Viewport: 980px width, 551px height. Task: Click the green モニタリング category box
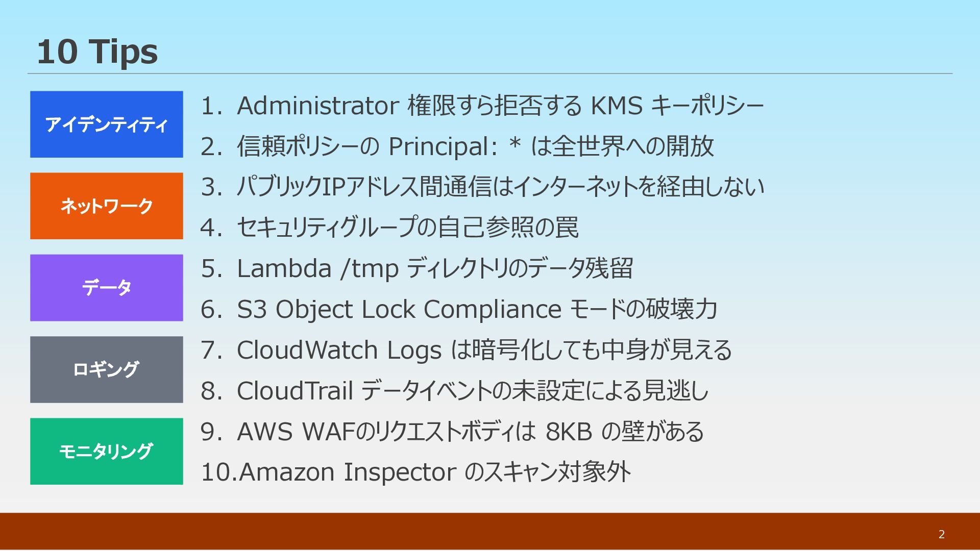[x=106, y=451]
